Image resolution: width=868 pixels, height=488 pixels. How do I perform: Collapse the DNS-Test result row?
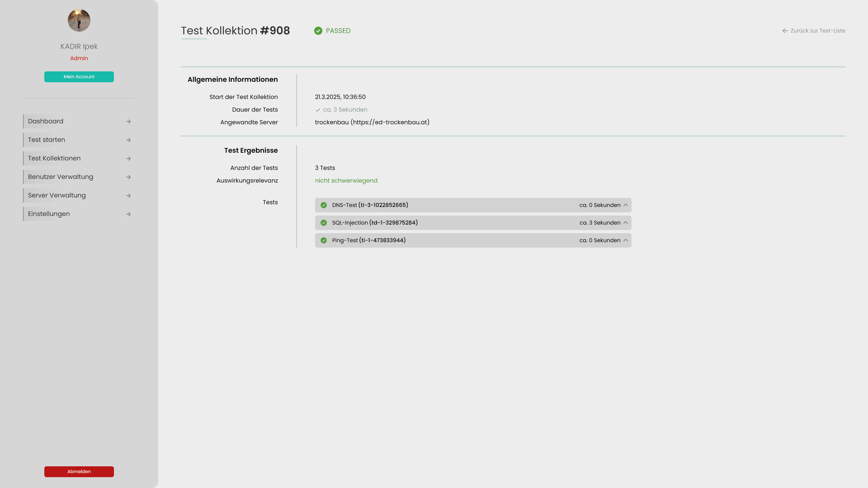tap(626, 205)
